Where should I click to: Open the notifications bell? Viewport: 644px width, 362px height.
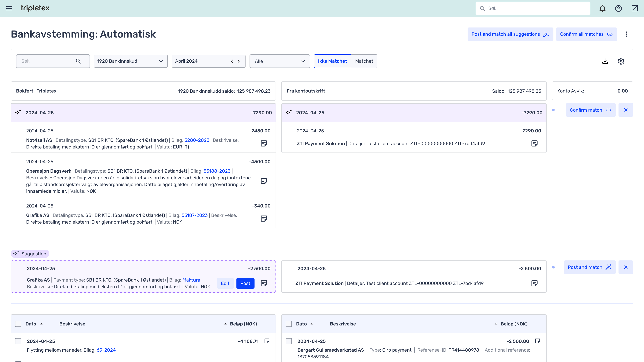click(x=603, y=8)
